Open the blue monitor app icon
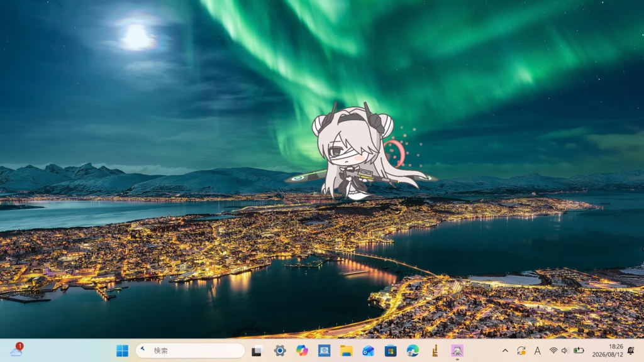Viewport: 644px width, 362px height. point(324,351)
